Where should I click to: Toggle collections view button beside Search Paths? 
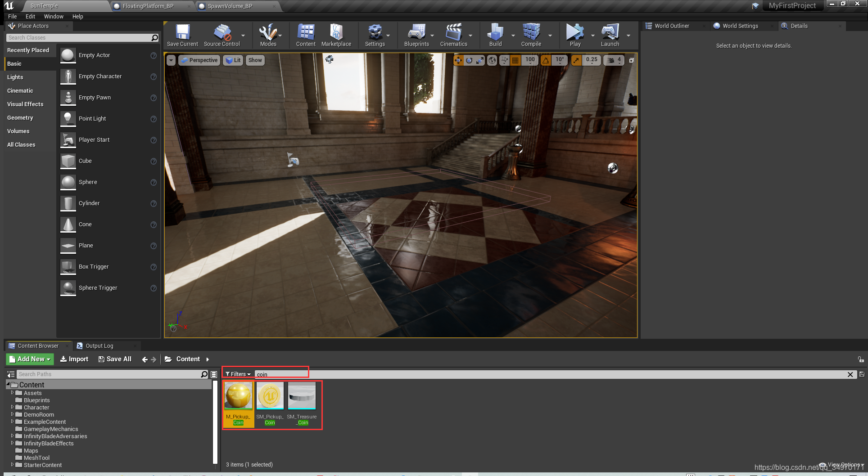pyautogui.click(x=214, y=374)
